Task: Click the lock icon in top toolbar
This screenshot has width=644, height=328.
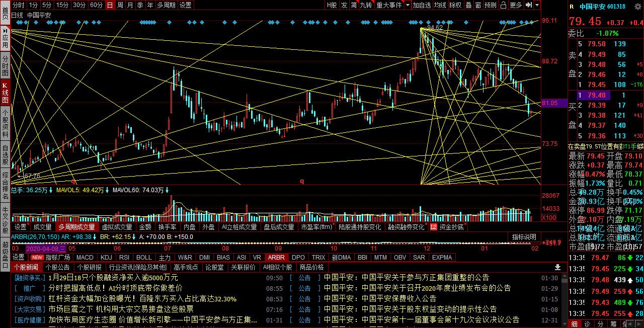Action: tap(503, 5)
